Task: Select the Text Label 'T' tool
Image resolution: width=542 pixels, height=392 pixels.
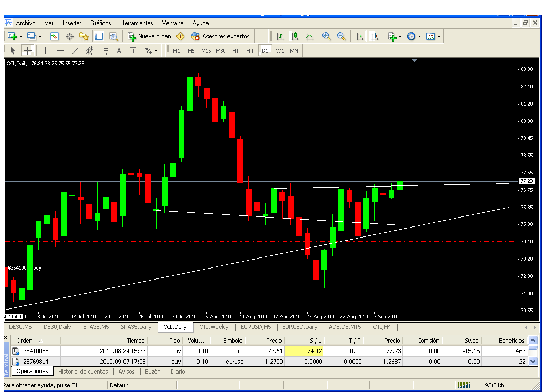Action: (134, 51)
